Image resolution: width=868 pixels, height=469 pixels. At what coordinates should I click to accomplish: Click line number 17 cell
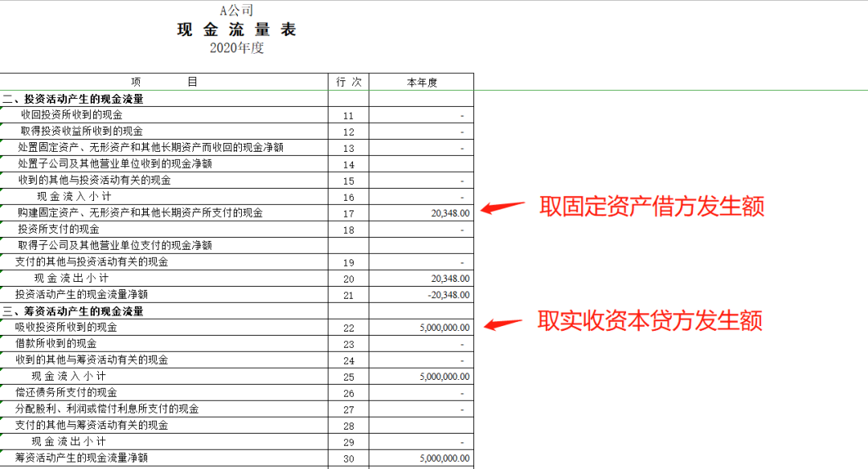coord(348,214)
